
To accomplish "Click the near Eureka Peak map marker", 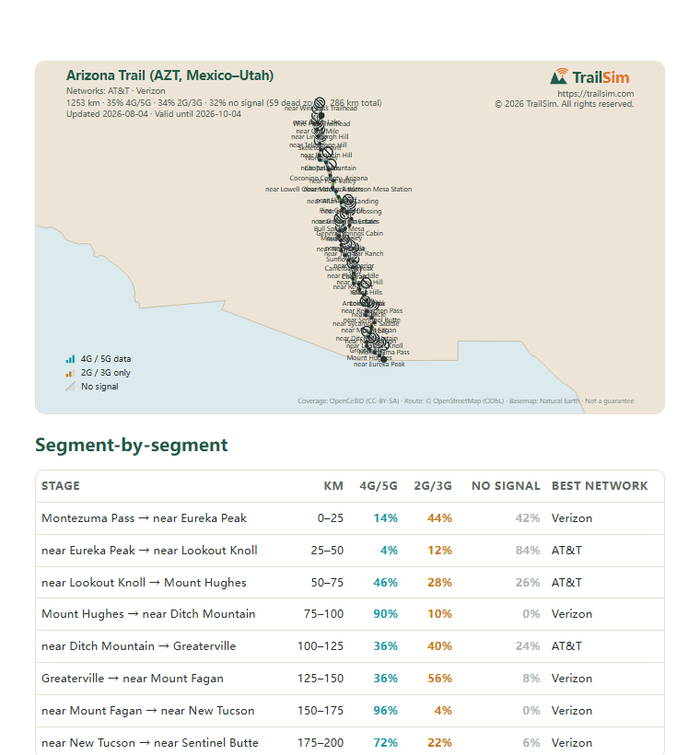I will point(383,359).
